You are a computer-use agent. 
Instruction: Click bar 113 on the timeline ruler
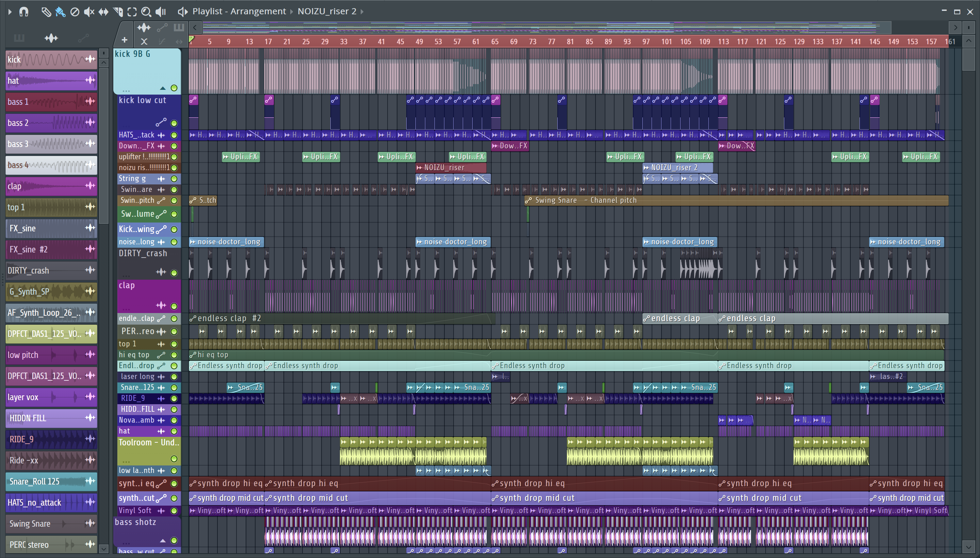723,42
